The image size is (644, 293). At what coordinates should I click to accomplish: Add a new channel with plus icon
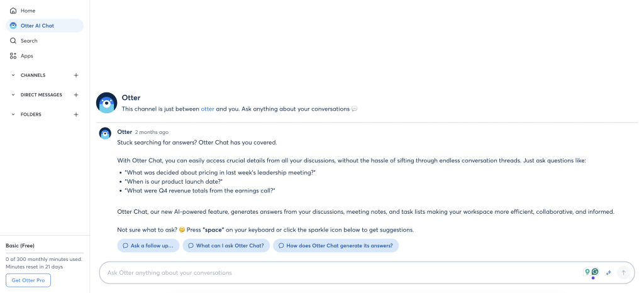point(76,75)
